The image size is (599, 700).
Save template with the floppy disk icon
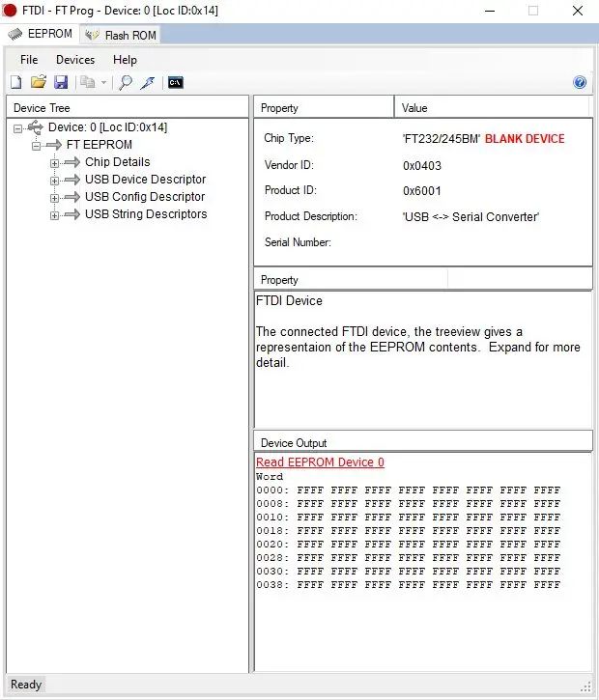click(61, 82)
